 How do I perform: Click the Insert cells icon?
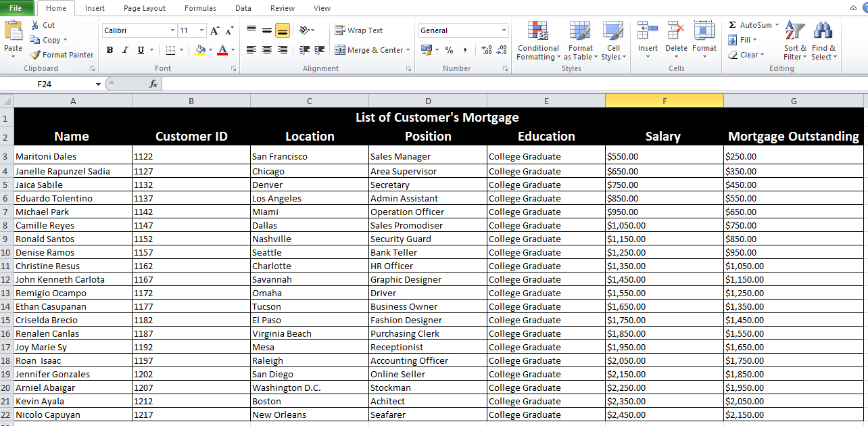[648, 30]
